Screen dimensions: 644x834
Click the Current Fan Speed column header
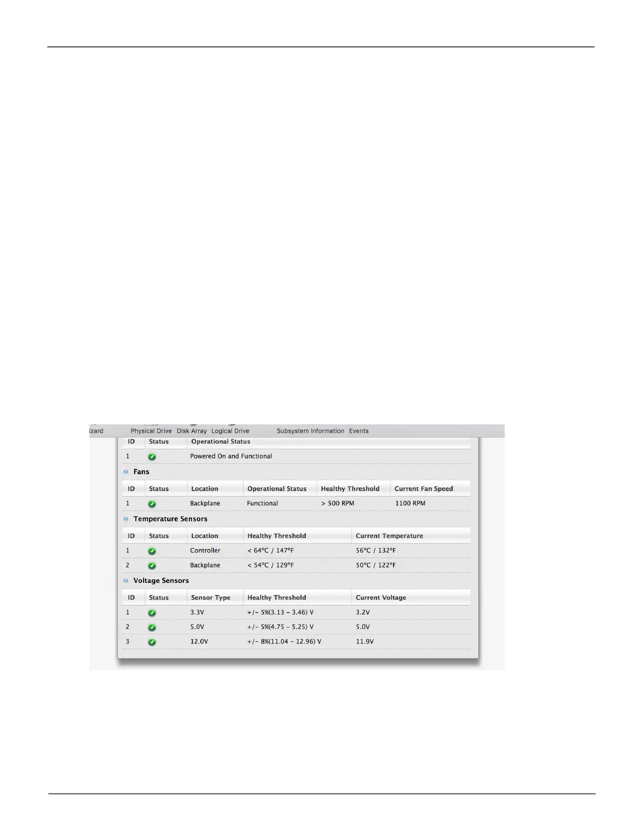click(424, 489)
